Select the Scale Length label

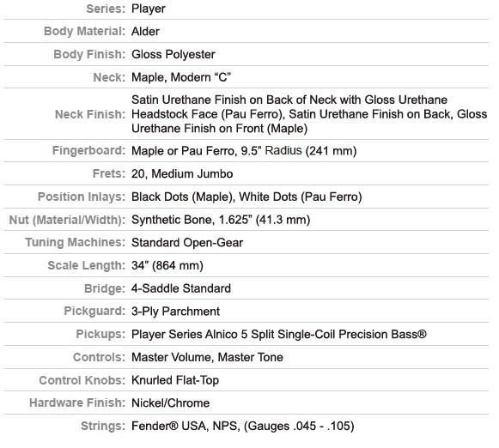87,265
